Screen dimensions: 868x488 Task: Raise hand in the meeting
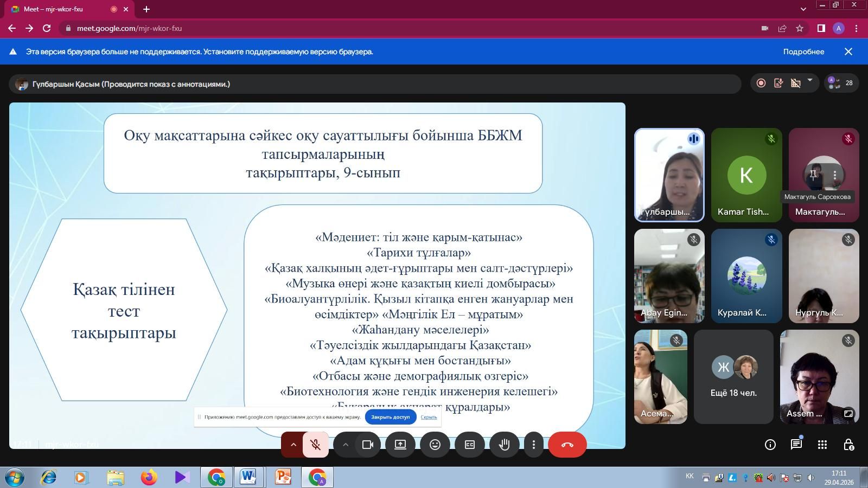[x=505, y=445]
